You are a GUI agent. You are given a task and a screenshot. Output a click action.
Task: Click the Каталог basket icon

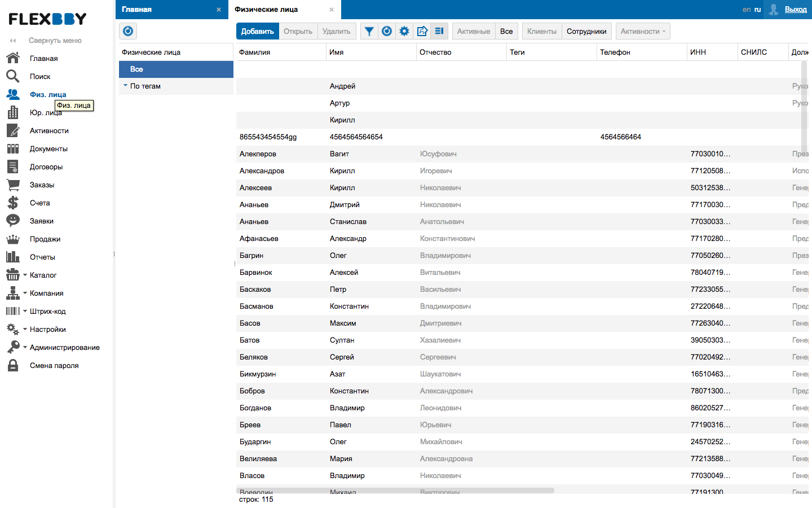tap(13, 275)
